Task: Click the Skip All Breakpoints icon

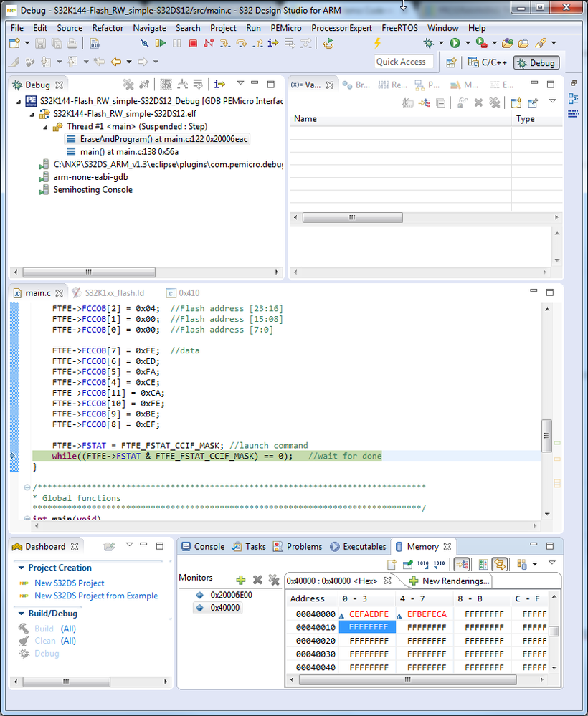Action: [144, 44]
